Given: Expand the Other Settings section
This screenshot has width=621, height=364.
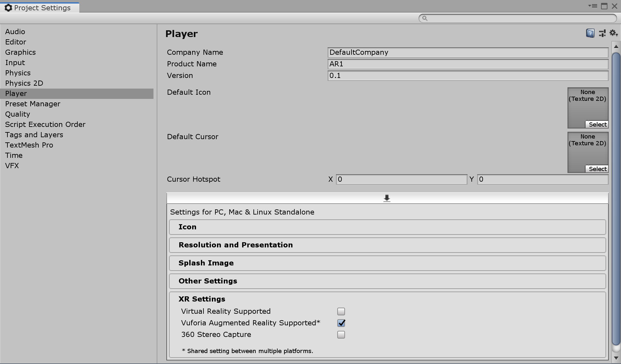Looking at the screenshot, I should pyautogui.click(x=387, y=281).
